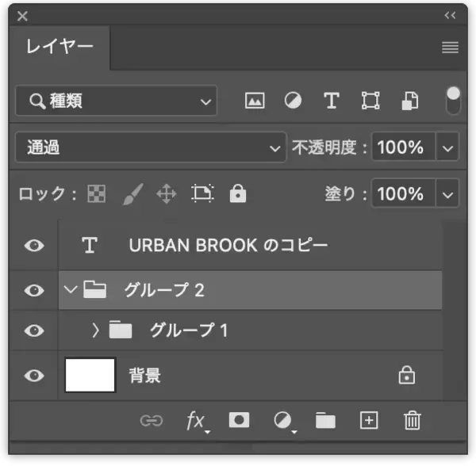476x466 pixels.
Task: Lock all layer attributes
Action: (238, 193)
